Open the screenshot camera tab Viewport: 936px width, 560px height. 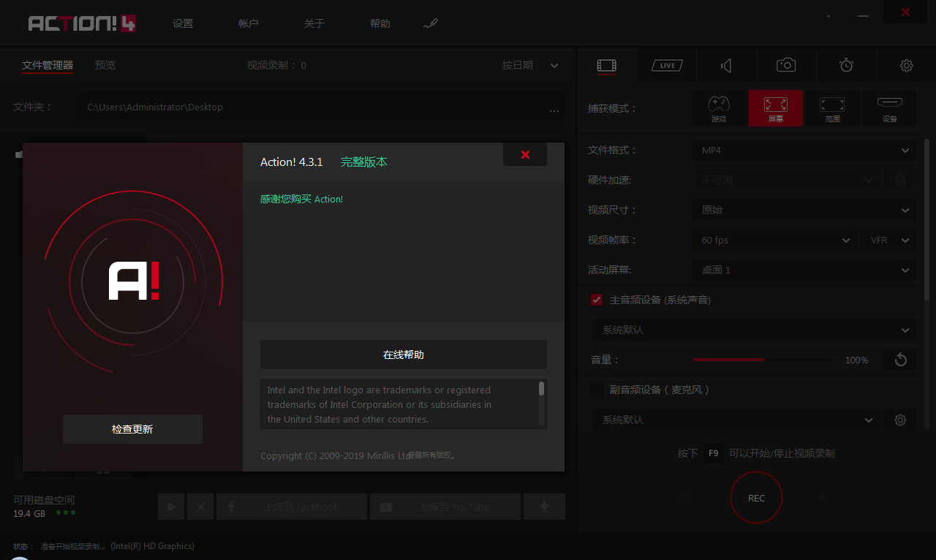tap(786, 65)
